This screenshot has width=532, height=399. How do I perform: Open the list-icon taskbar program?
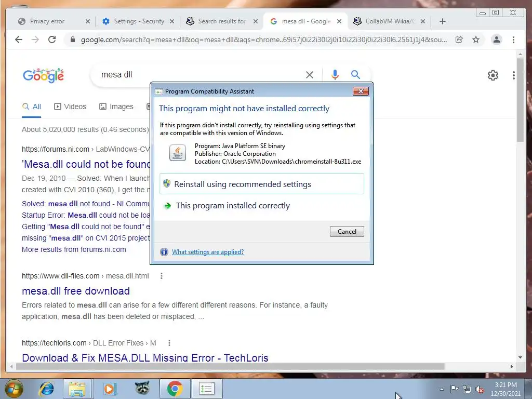point(207,389)
